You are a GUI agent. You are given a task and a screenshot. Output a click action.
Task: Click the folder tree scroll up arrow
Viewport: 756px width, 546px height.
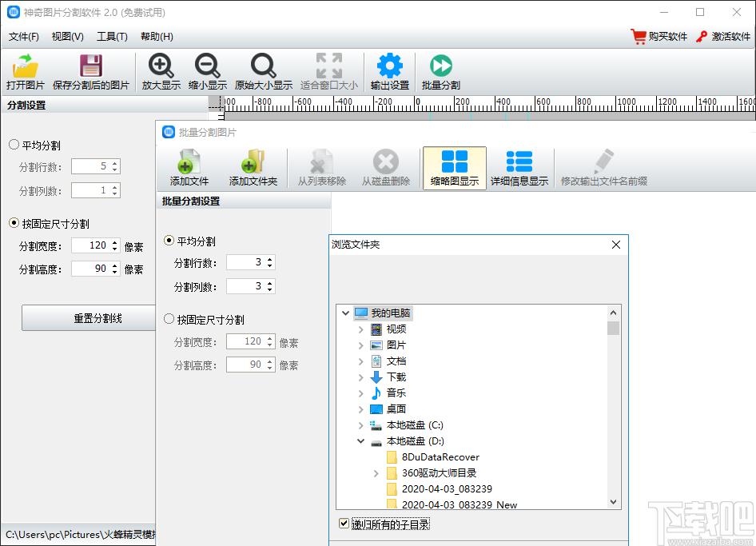point(613,313)
